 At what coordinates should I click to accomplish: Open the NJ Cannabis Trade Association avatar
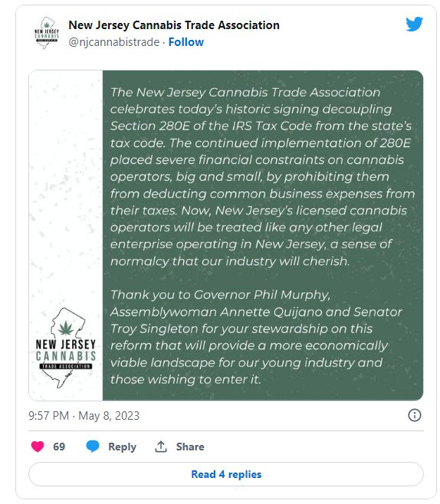47,33
